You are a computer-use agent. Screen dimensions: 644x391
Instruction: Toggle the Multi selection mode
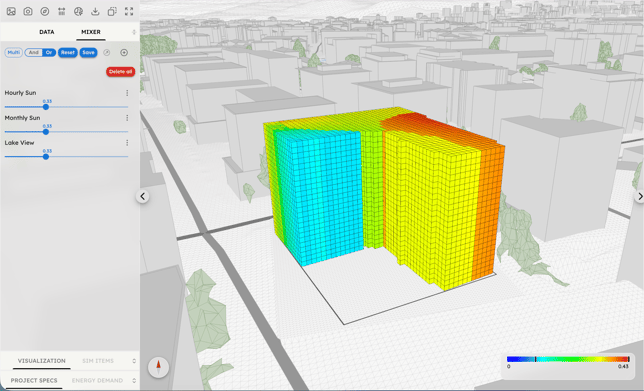14,53
